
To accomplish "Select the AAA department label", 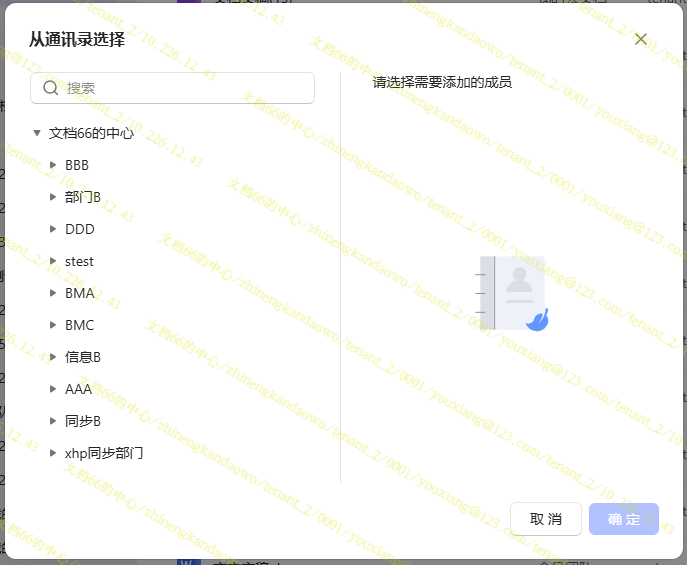I will coord(78,389).
